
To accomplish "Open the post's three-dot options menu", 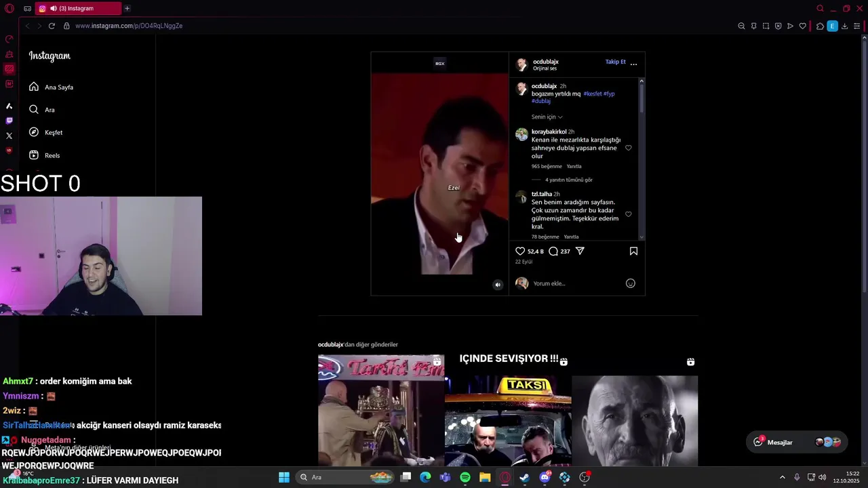I will point(633,64).
